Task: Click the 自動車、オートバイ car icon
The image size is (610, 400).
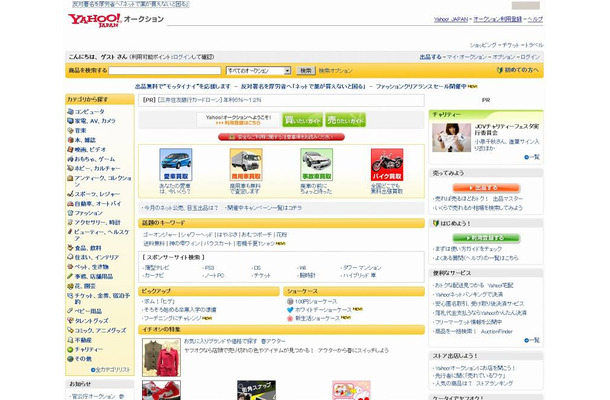Action: pyautogui.click(x=70, y=203)
